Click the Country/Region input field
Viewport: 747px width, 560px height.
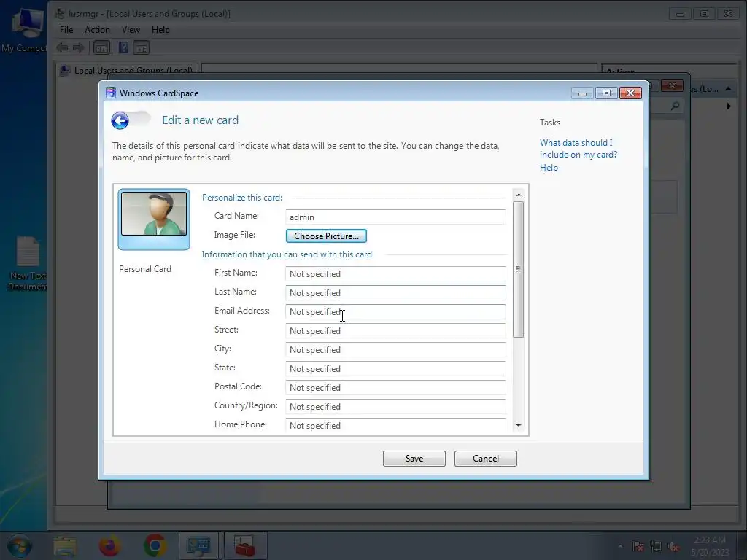coord(395,407)
